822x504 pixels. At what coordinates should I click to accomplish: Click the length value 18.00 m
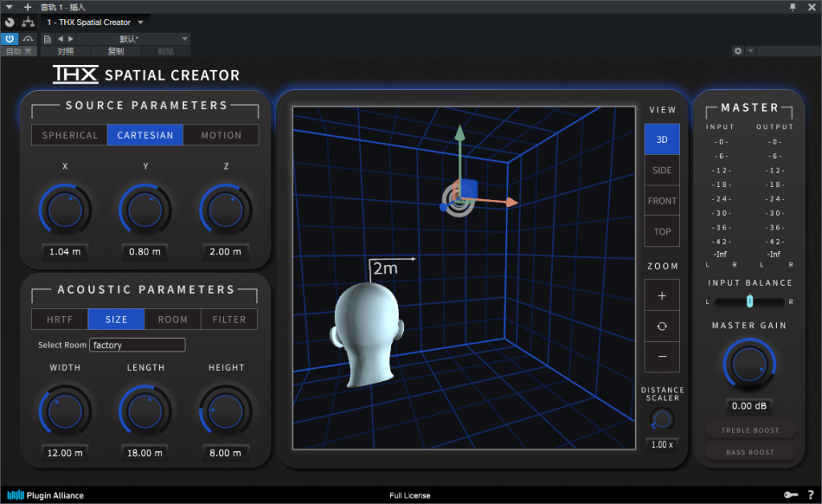(x=144, y=453)
